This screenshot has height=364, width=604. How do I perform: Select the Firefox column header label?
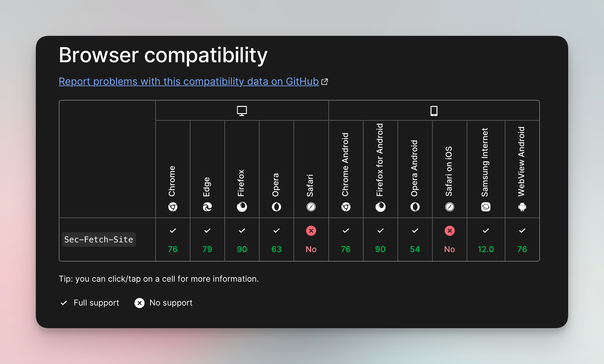[242, 182]
